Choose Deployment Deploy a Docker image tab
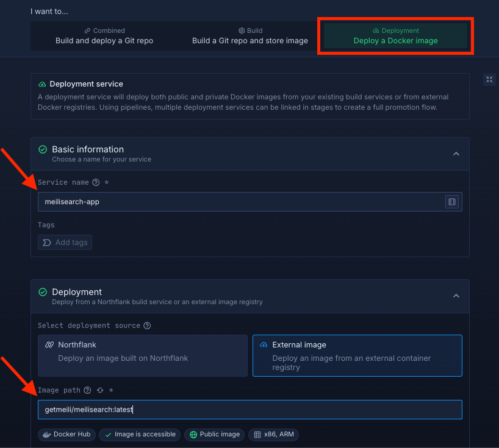 click(x=395, y=36)
